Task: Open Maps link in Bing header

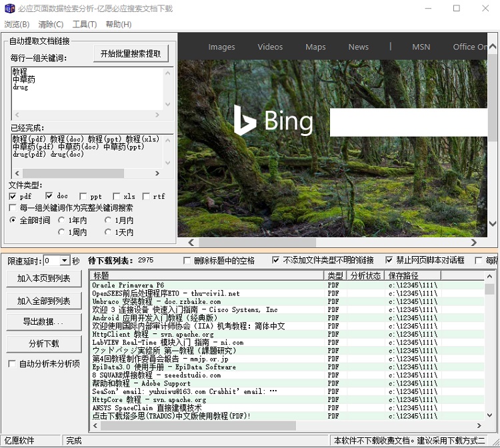Action: point(315,47)
